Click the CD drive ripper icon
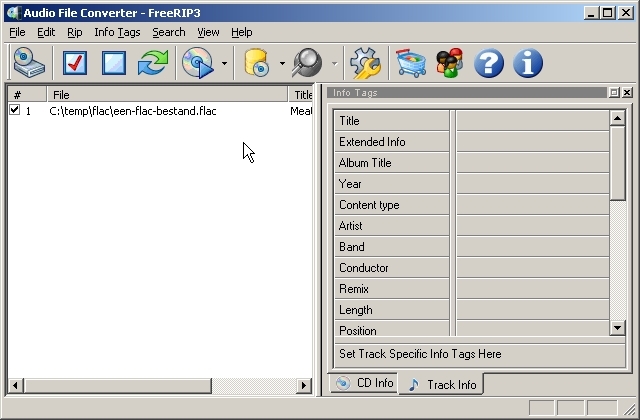 [x=29, y=63]
